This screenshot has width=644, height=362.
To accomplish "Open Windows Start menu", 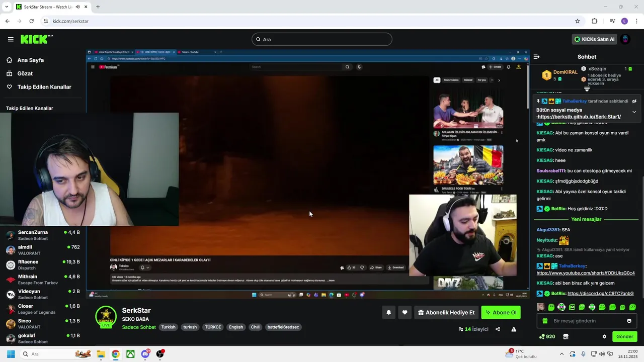I will 11,354.
